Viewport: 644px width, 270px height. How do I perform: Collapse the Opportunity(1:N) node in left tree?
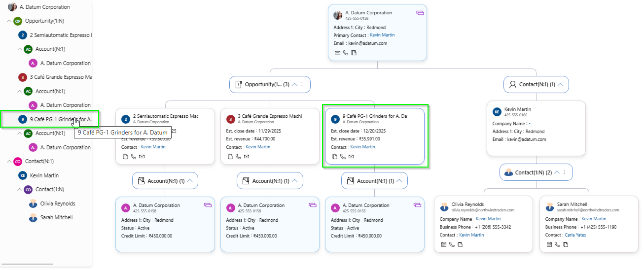[x=9, y=21]
